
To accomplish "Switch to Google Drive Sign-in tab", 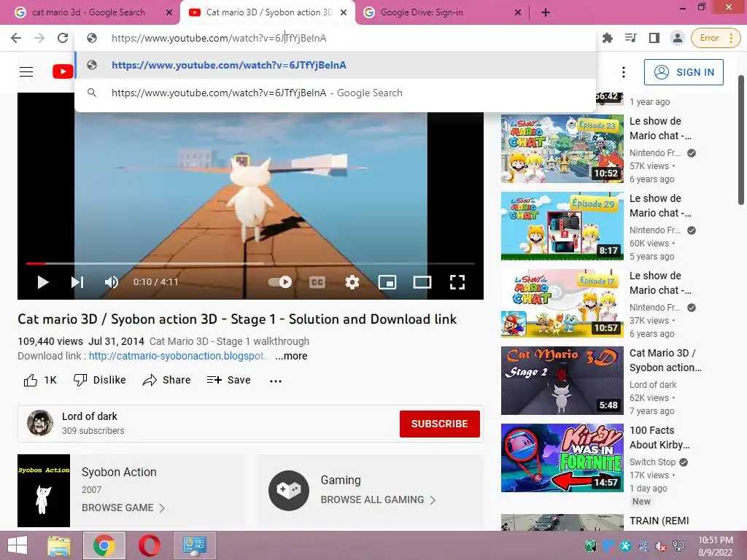I will tap(422, 12).
